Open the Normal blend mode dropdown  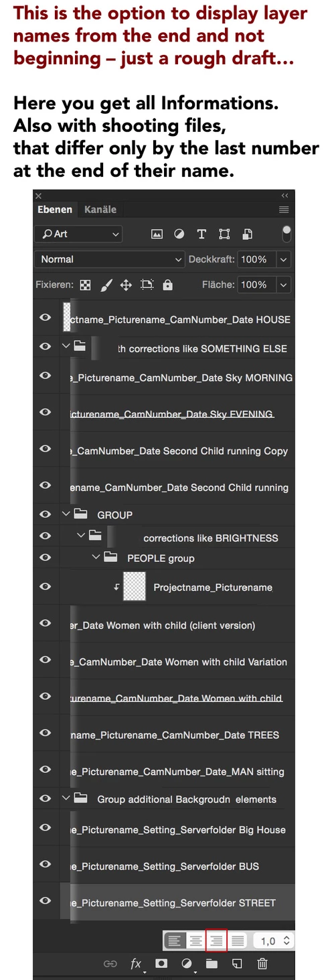coord(110,259)
